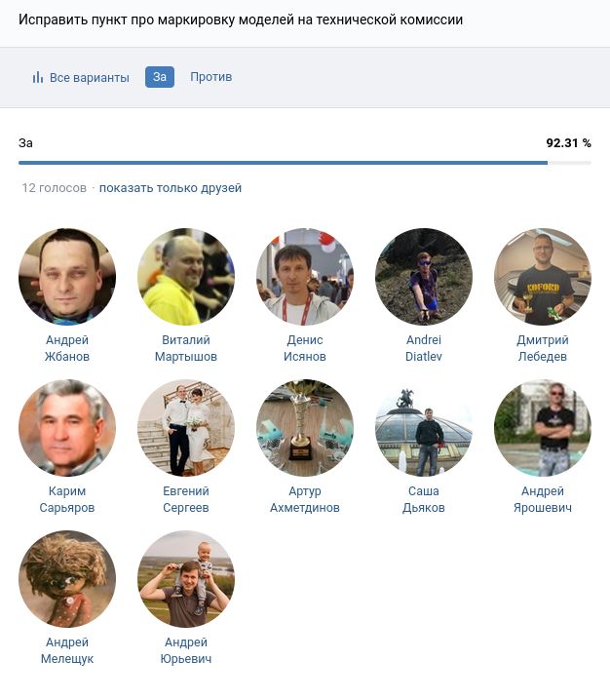Click the Саша Дьяков name link
Viewport: 610px width, 700px height.
coord(424,499)
